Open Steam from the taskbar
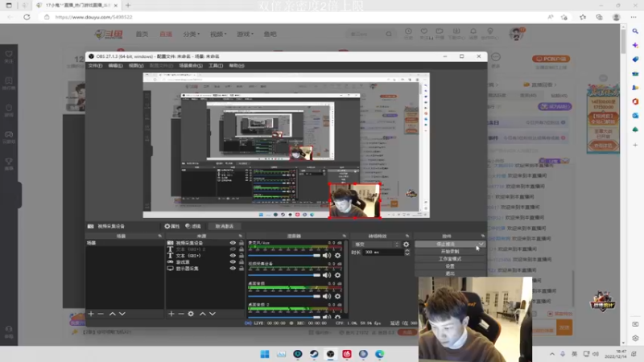This screenshot has height=362, width=644. [314, 354]
